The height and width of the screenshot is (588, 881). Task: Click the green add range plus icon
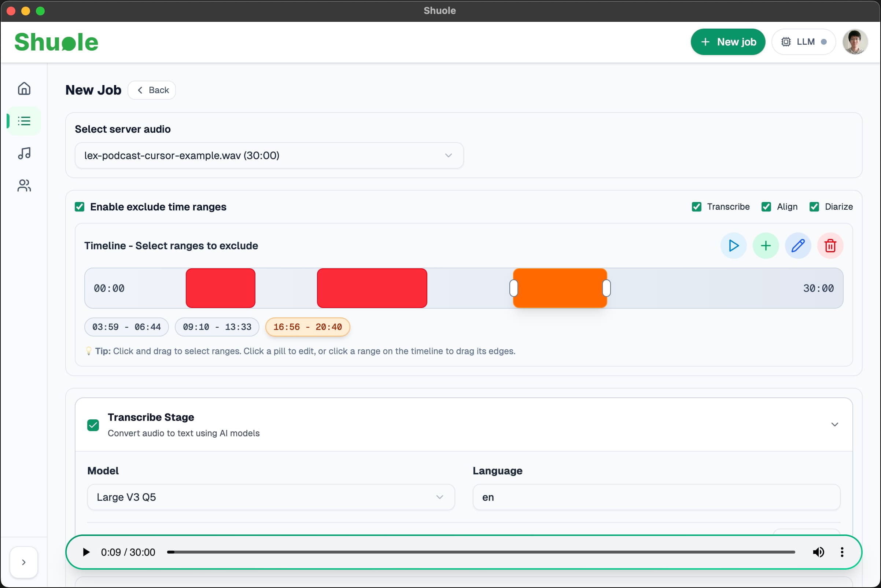765,246
